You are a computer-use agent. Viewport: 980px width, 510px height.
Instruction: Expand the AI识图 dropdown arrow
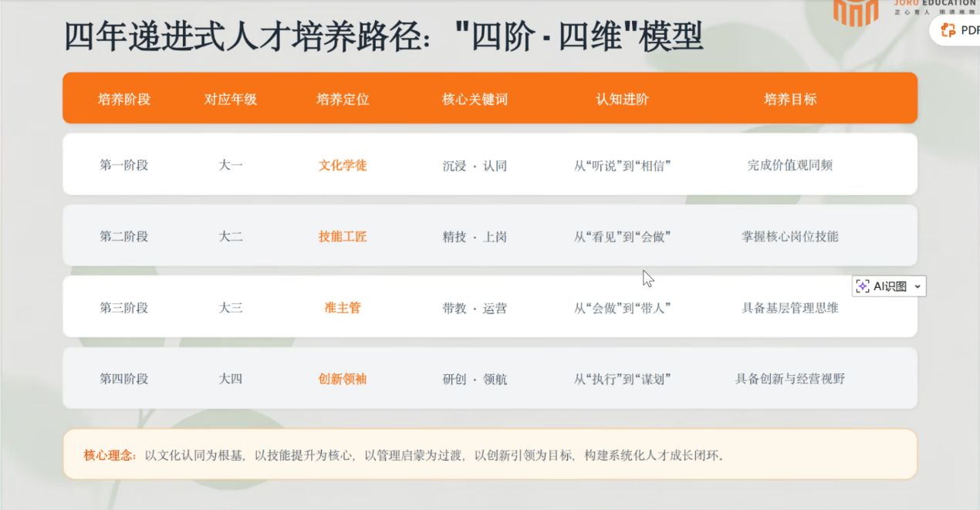pyautogui.click(x=917, y=287)
